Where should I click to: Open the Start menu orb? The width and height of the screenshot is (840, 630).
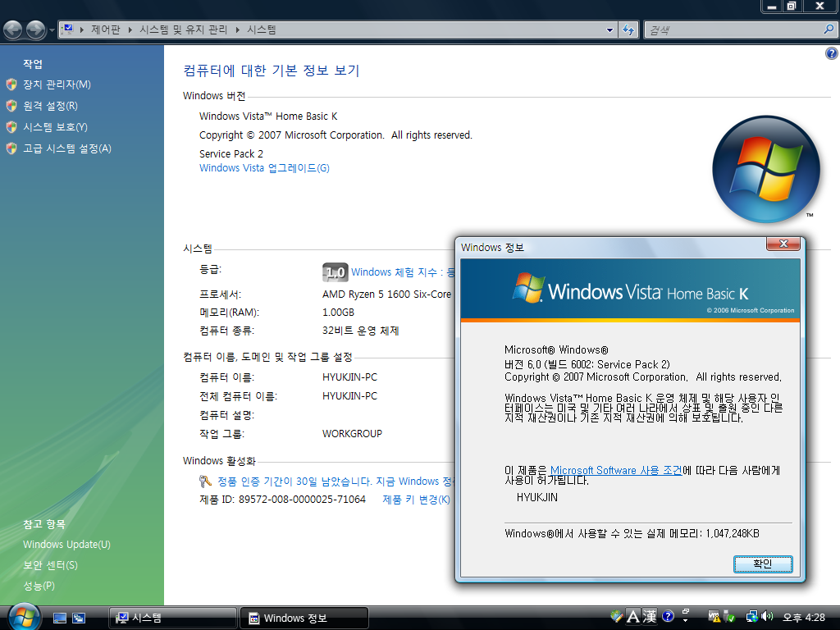coord(24,617)
